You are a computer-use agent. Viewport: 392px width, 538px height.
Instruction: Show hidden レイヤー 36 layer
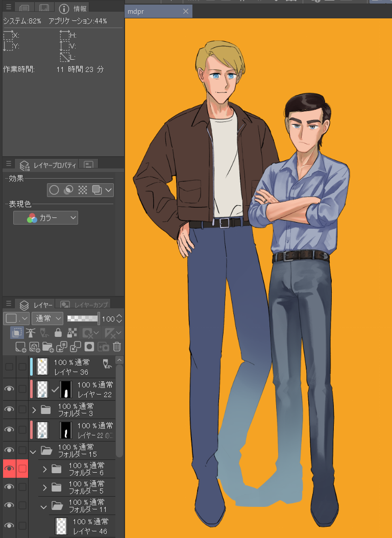(x=9, y=367)
